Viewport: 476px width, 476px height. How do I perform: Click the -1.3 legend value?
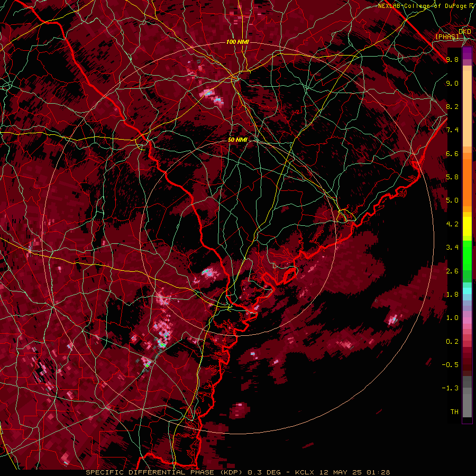(x=450, y=388)
